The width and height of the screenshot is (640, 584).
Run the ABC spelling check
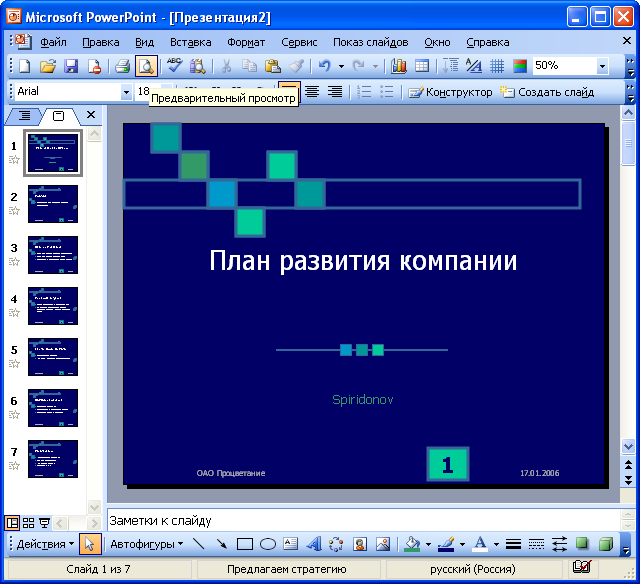point(175,66)
